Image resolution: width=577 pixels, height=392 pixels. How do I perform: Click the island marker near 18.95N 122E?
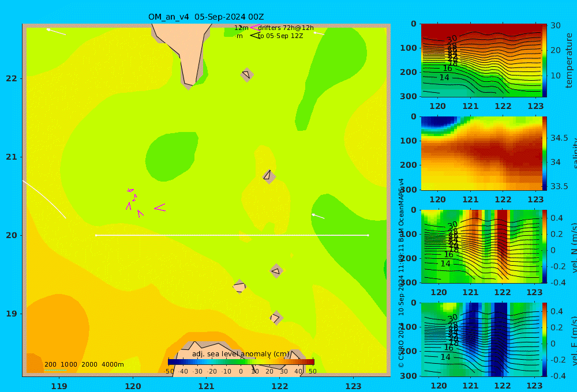tap(276, 318)
